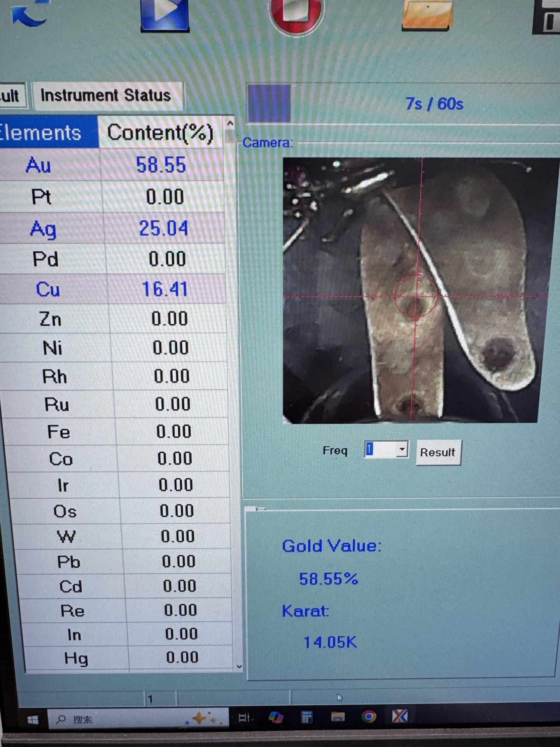Click the 58.55 content value cell
The height and width of the screenshot is (747, 560).
[x=162, y=165]
